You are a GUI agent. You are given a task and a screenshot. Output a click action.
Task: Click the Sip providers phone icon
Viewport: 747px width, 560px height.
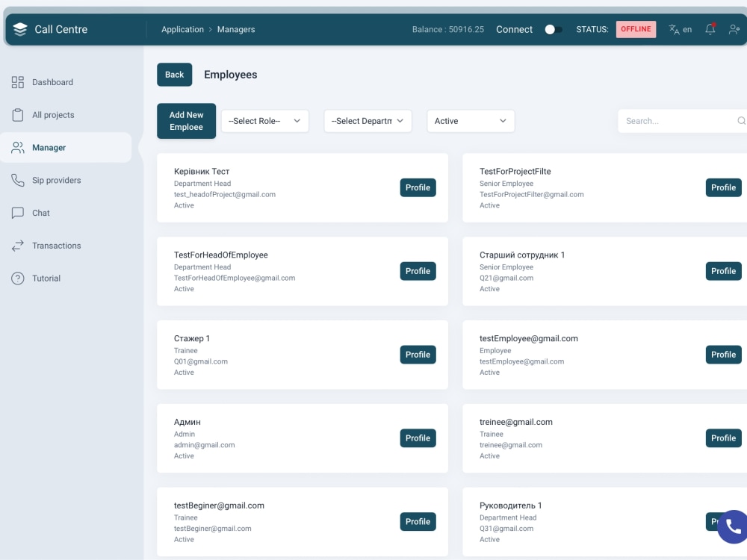click(18, 180)
